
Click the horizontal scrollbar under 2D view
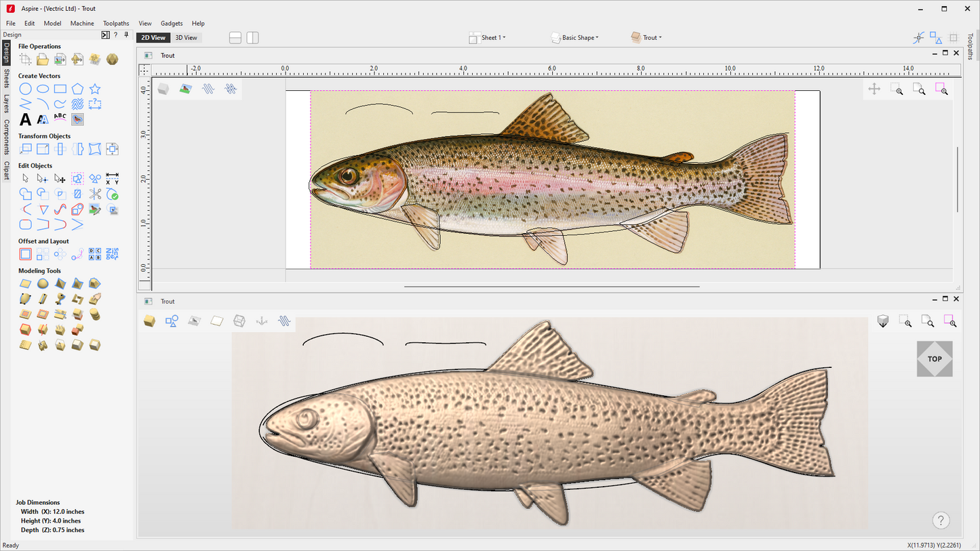click(551, 287)
